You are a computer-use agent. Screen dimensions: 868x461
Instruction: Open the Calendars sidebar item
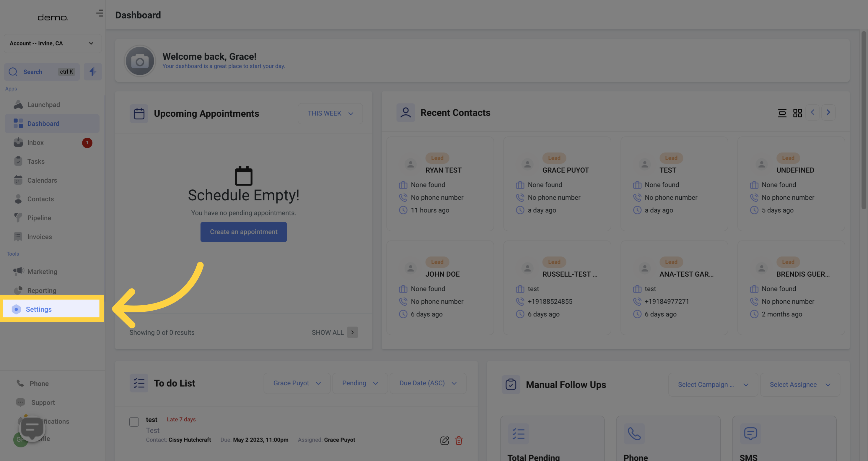(42, 181)
